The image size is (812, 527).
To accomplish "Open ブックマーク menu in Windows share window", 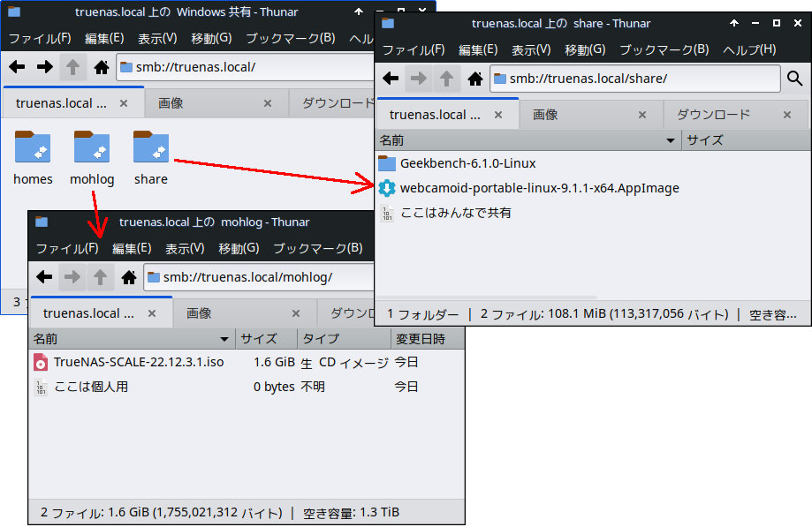I will tap(291, 39).
